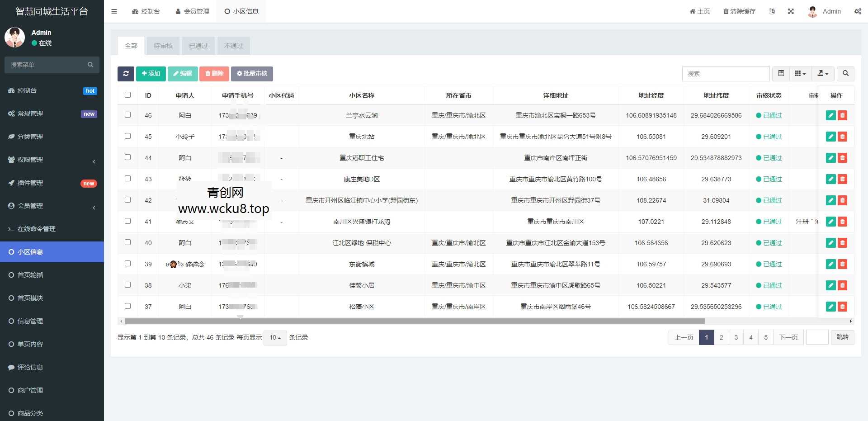
Task: Open 控制台 from the top navigation
Action: click(x=146, y=11)
